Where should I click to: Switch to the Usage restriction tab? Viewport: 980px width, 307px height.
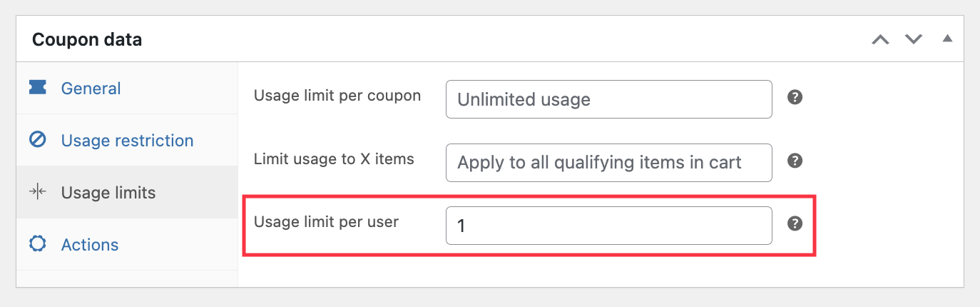(x=127, y=140)
